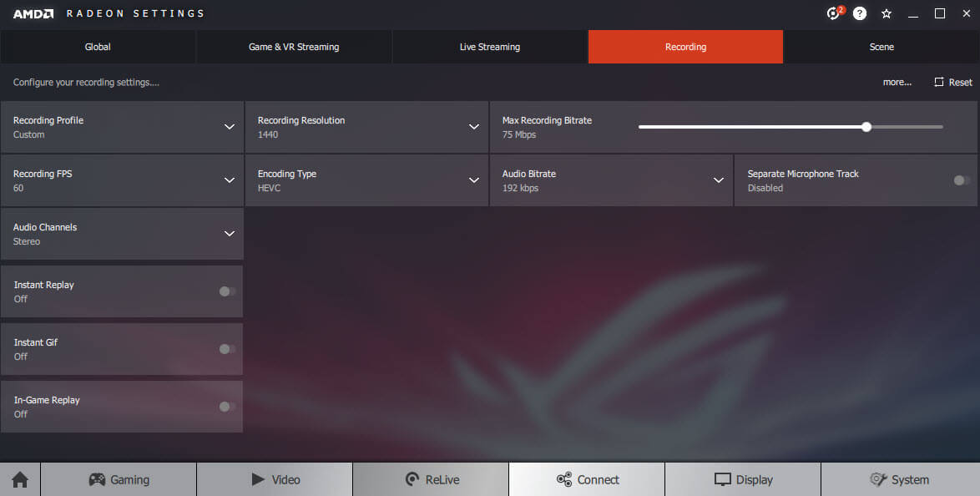Switch to the Global tab

[x=98, y=47]
